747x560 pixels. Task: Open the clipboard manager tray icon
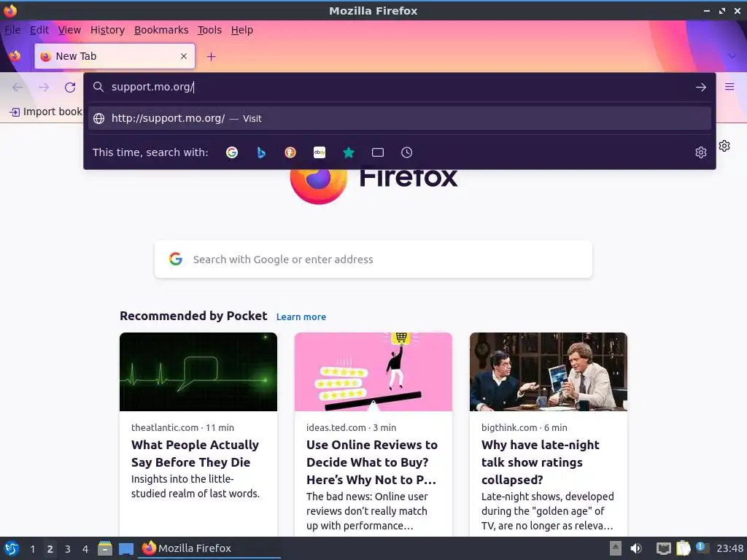[683, 548]
